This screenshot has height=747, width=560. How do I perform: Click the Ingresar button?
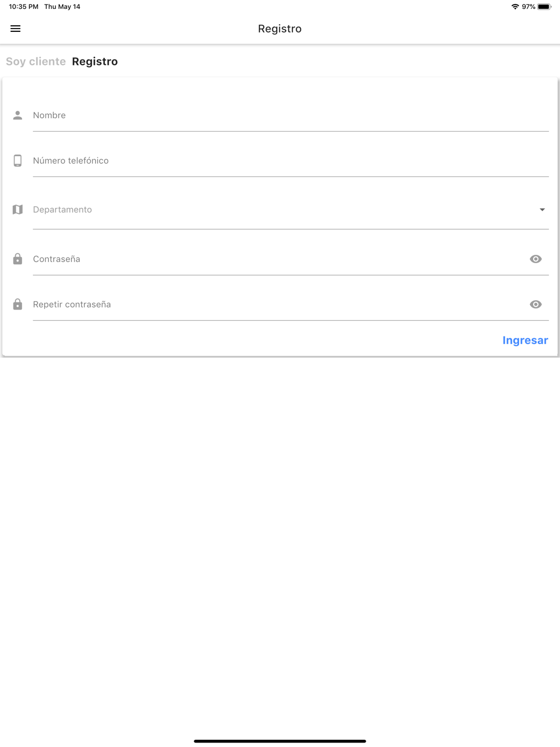[x=525, y=340]
